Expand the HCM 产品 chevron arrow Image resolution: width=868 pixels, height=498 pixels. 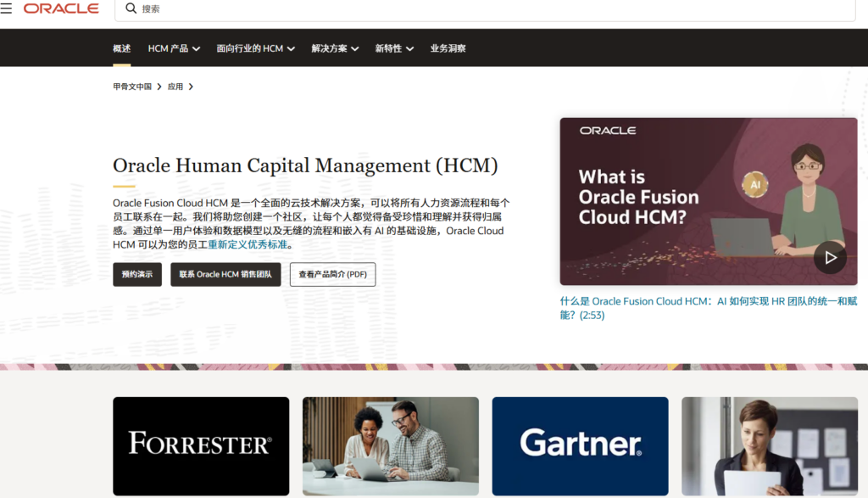click(197, 48)
